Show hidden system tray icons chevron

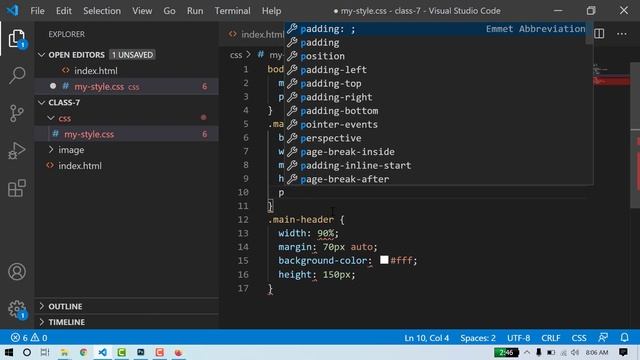tap(527, 352)
